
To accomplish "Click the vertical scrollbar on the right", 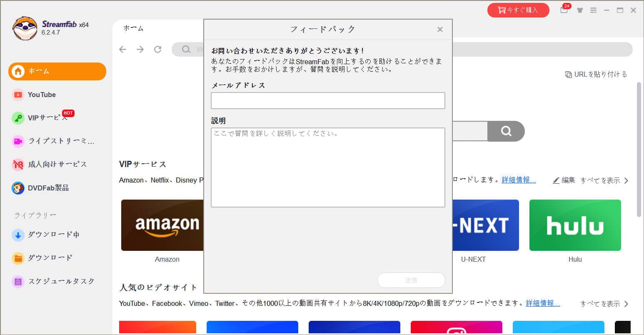I will tap(639, 149).
